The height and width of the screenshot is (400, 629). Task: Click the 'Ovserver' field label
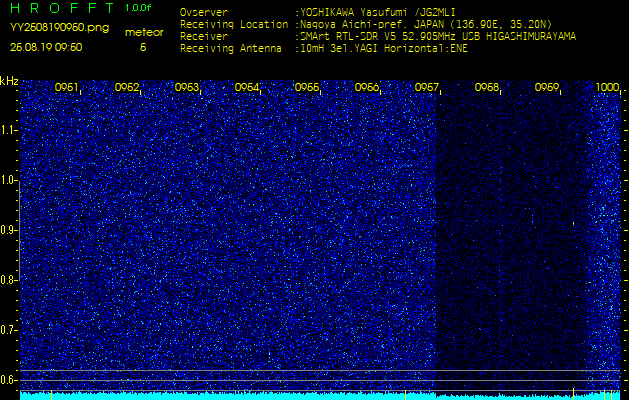click(x=204, y=12)
